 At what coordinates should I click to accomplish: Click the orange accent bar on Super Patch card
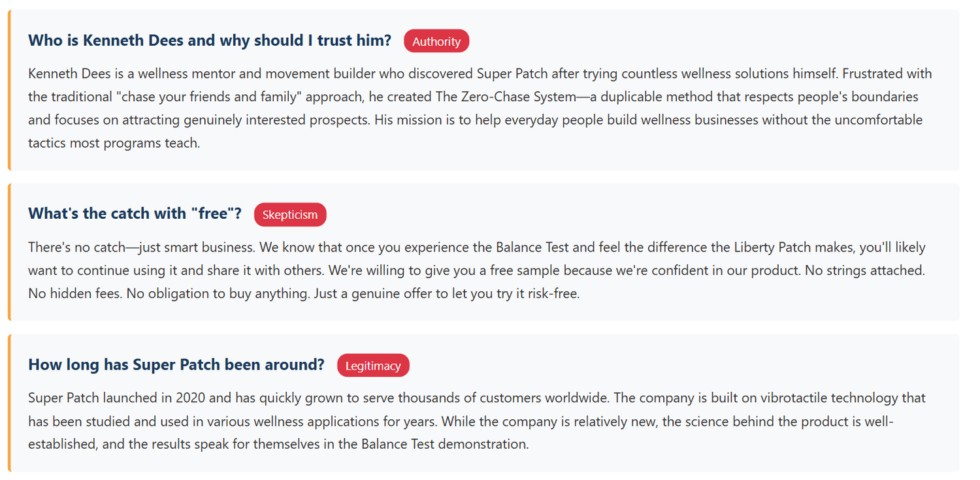coord(9,403)
